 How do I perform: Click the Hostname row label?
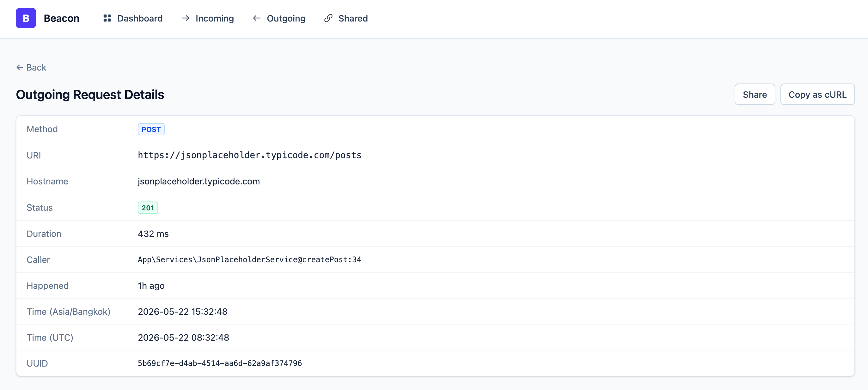pos(47,181)
